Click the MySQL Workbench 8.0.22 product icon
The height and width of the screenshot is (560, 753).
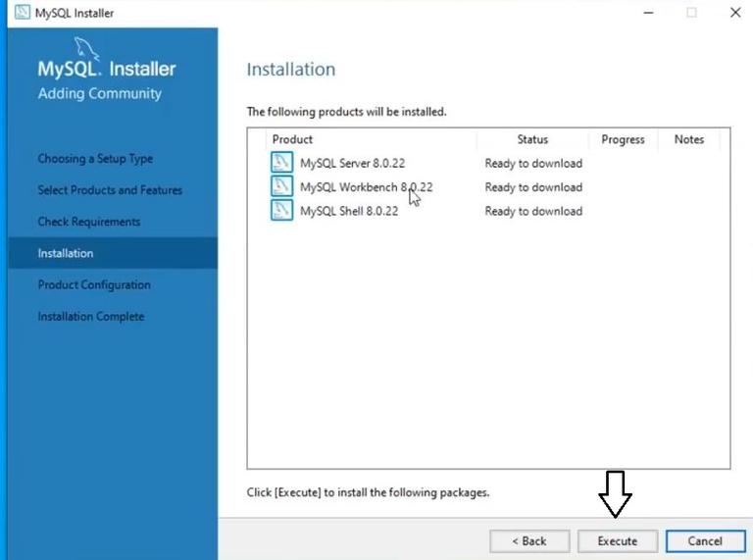point(282,186)
